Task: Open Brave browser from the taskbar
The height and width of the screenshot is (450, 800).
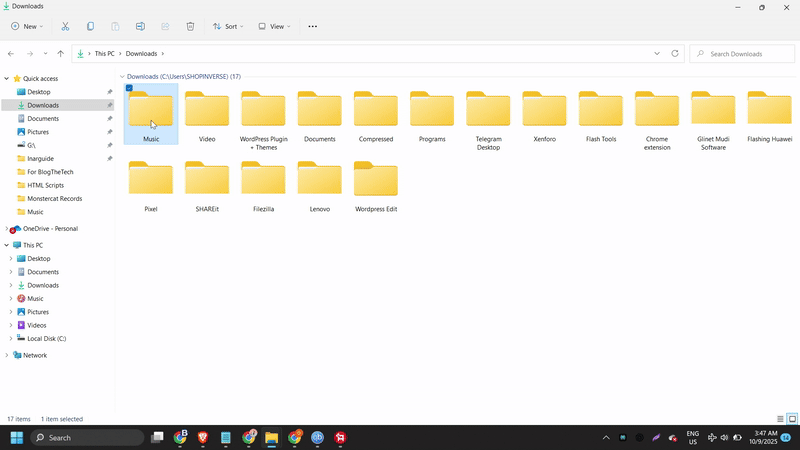Action: (203, 438)
